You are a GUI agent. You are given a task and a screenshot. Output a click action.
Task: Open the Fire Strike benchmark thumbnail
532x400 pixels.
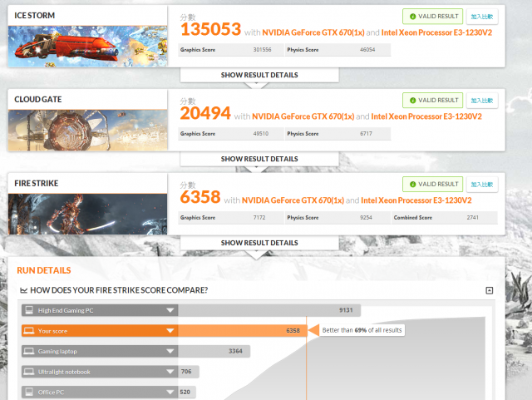click(87, 214)
